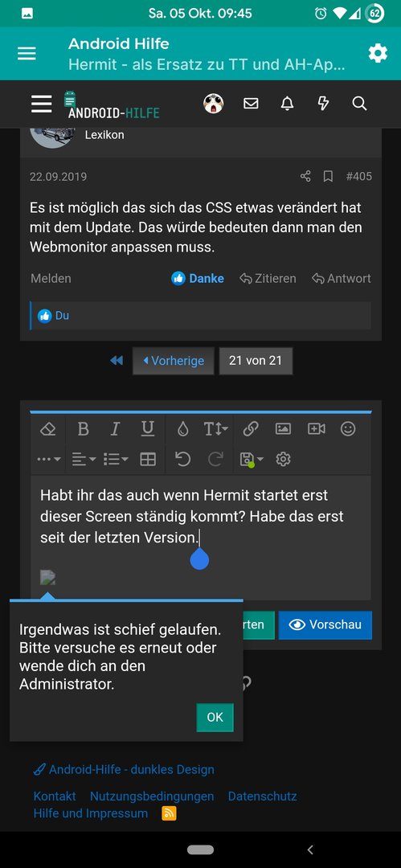This screenshot has height=868, width=401.
Task: Open the Android-Hilfe site hamburger menu
Action: click(42, 104)
